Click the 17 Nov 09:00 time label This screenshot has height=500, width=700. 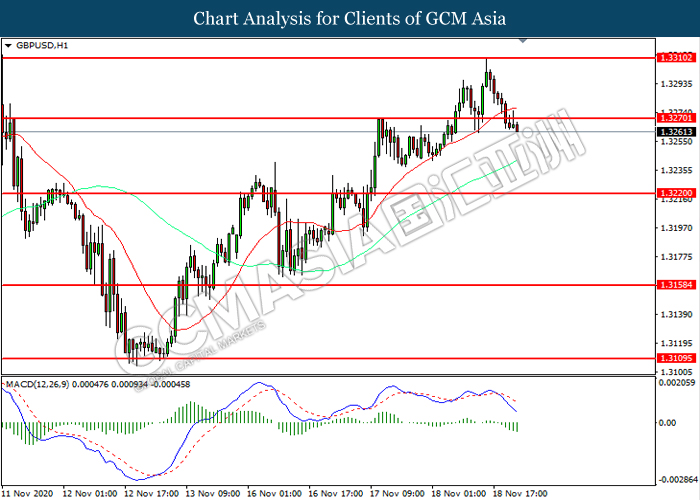coord(398,493)
